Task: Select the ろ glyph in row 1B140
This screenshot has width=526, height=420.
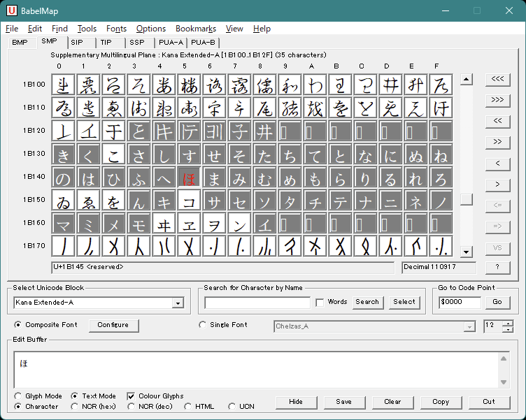Action: 441,178
